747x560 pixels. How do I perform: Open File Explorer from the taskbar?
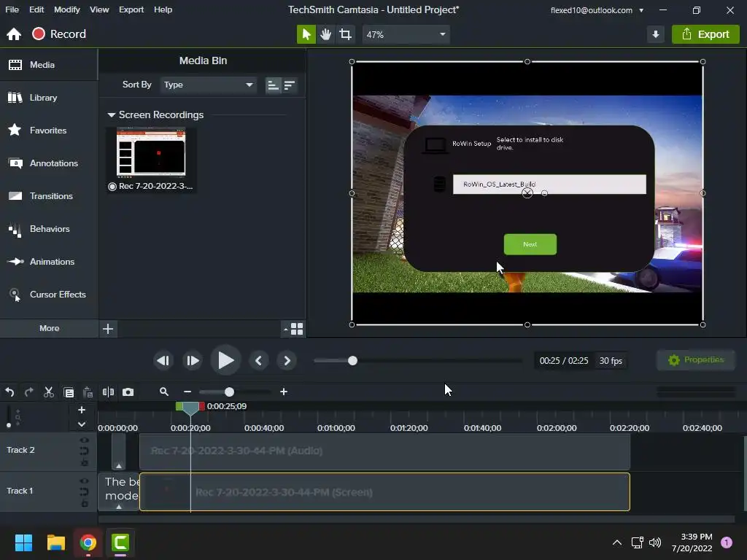pyautogui.click(x=55, y=542)
